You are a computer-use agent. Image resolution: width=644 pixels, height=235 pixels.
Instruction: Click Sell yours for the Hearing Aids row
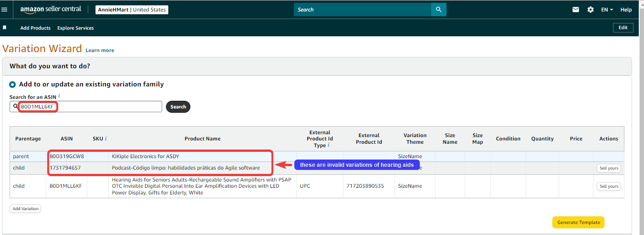tap(609, 186)
